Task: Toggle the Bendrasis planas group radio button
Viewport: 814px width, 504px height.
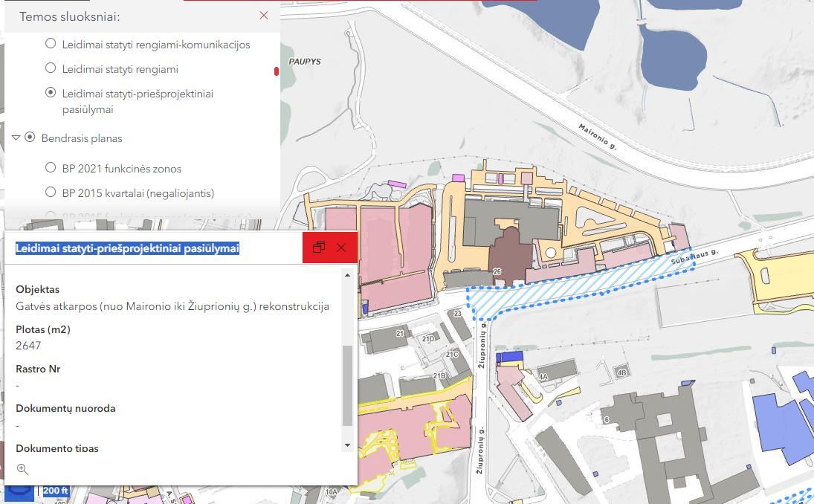Action: pos(30,138)
